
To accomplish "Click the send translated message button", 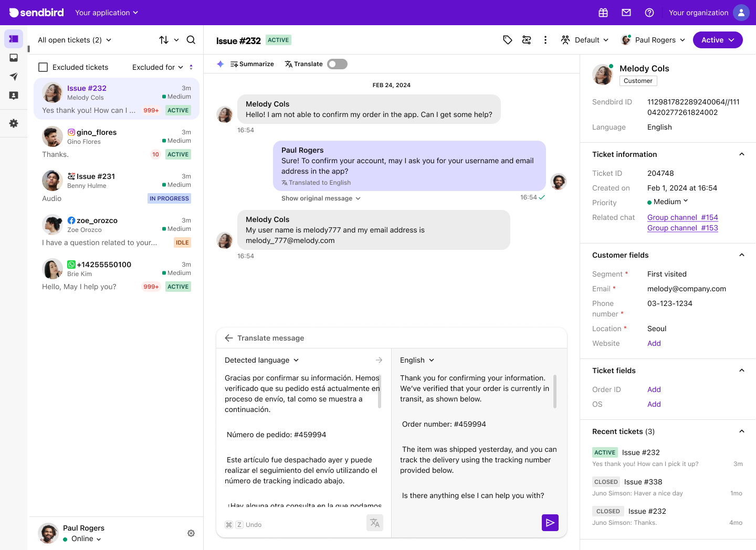I will 550,523.
